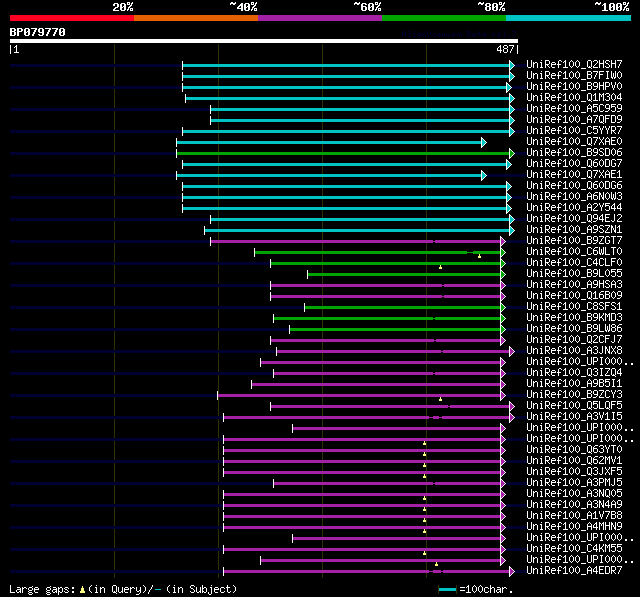Screen dimensions: 640x597
Task: Select the UniRef100_A9HSA3 label
Action: click(x=574, y=285)
